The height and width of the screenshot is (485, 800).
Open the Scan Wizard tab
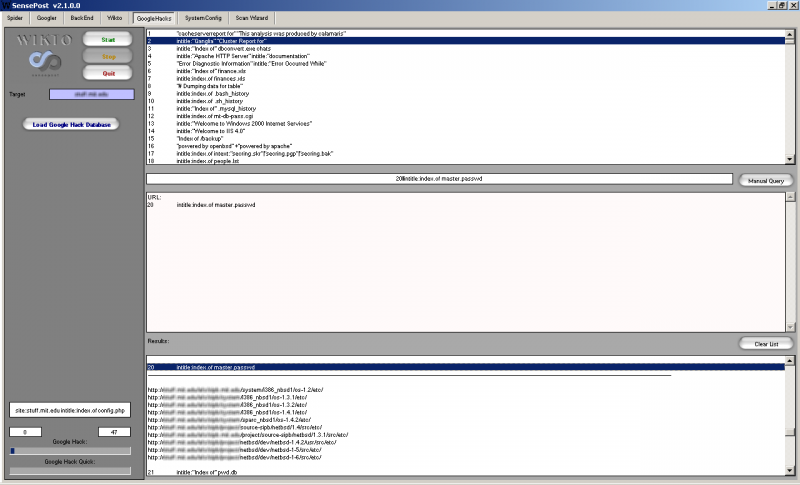point(253,18)
